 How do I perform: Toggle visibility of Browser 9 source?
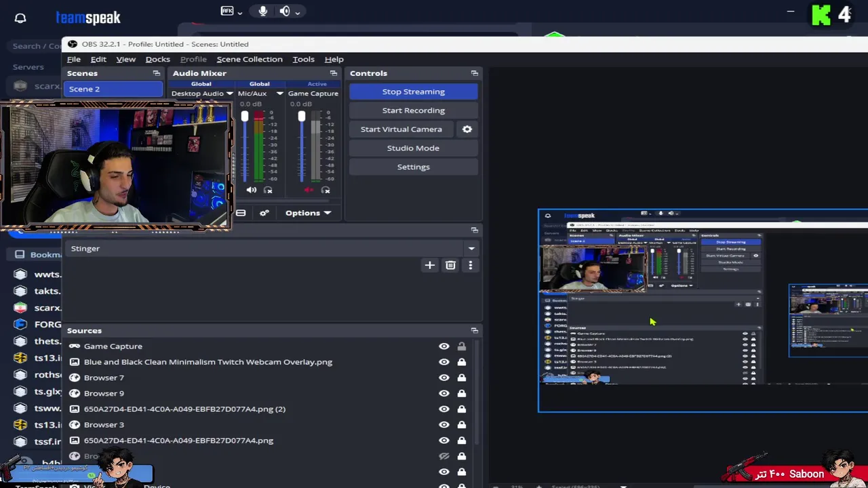pyautogui.click(x=444, y=393)
